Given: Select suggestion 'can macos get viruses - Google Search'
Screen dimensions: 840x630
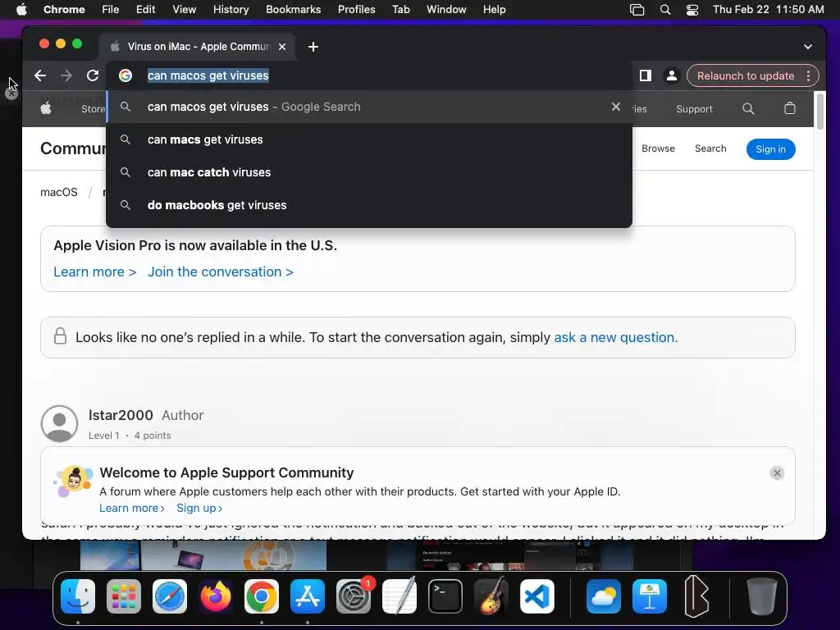Looking at the screenshot, I should (x=369, y=107).
